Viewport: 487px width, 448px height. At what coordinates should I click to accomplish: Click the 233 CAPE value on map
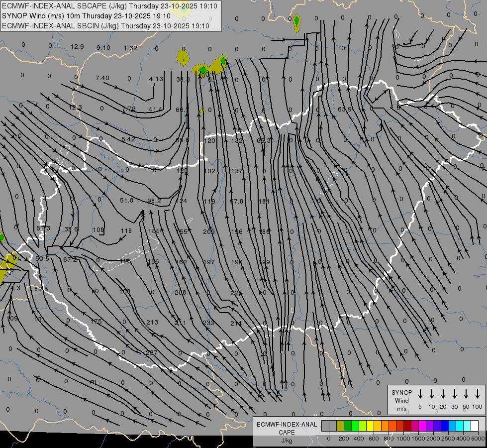(208, 323)
